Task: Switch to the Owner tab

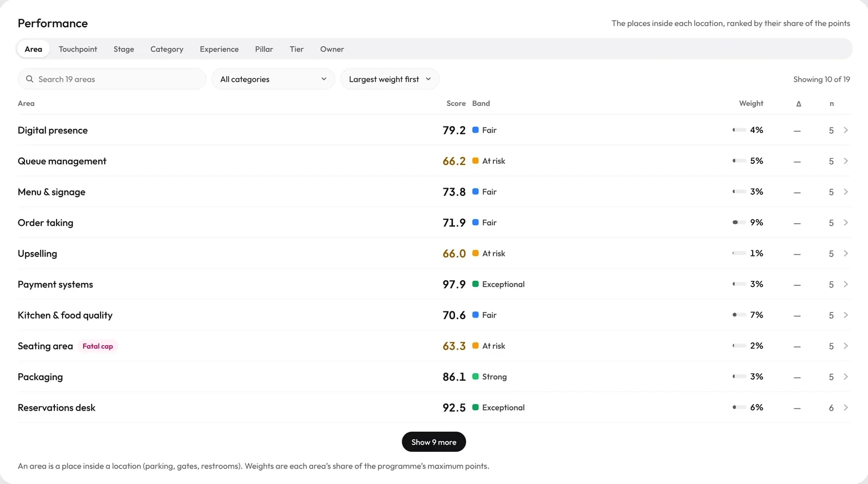Action: pos(332,49)
